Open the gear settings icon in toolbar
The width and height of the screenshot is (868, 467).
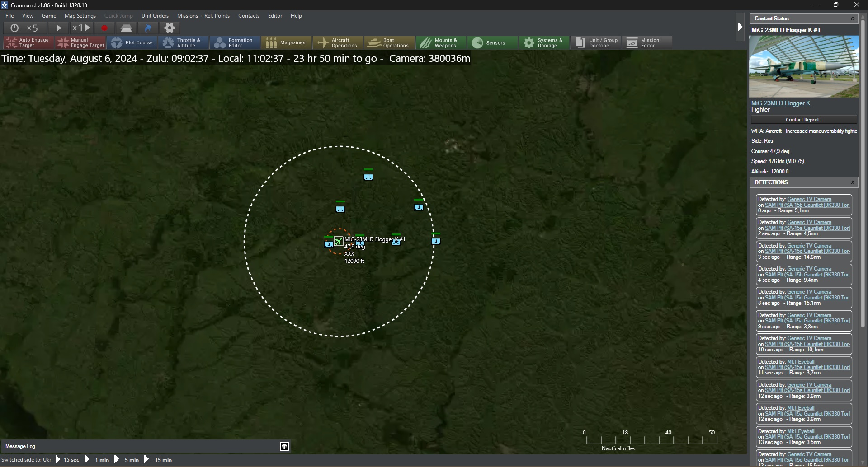170,28
